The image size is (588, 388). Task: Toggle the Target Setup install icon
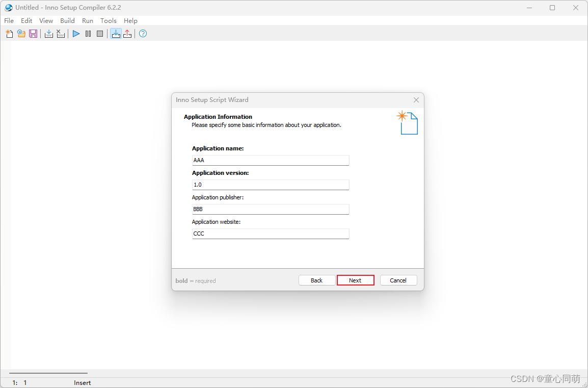click(116, 34)
